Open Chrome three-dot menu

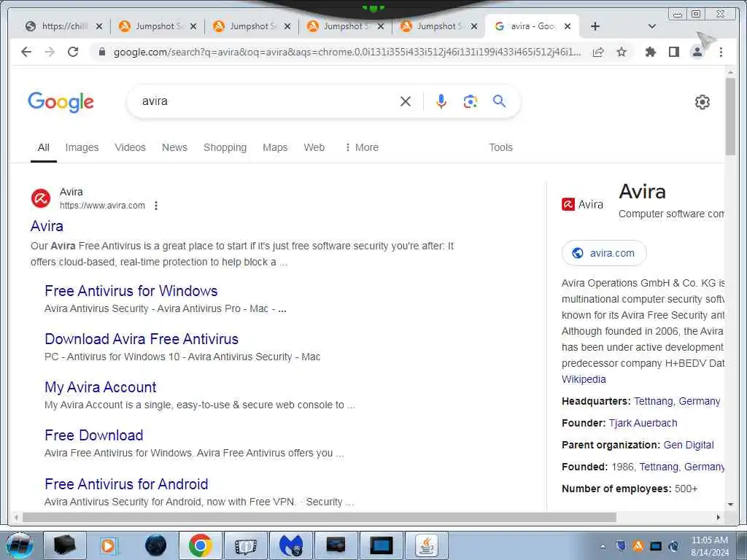(x=721, y=52)
